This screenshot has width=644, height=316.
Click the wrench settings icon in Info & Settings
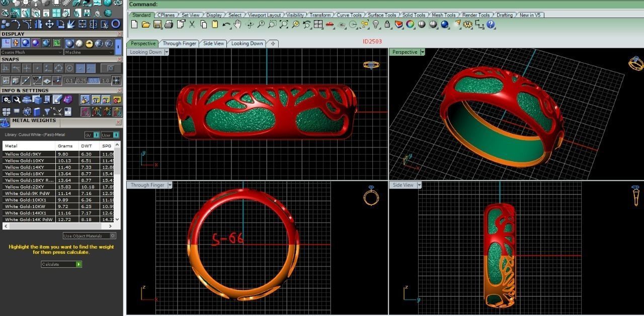tap(17, 99)
